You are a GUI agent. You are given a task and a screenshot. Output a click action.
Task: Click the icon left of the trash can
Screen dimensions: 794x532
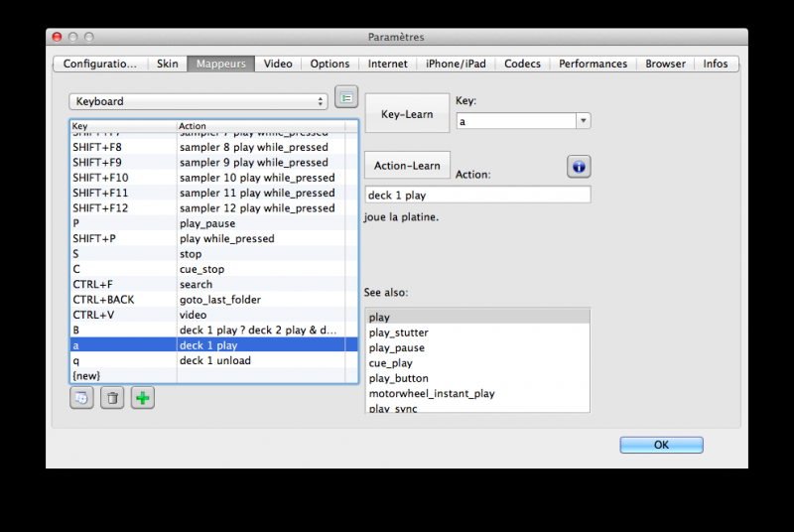point(81,398)
